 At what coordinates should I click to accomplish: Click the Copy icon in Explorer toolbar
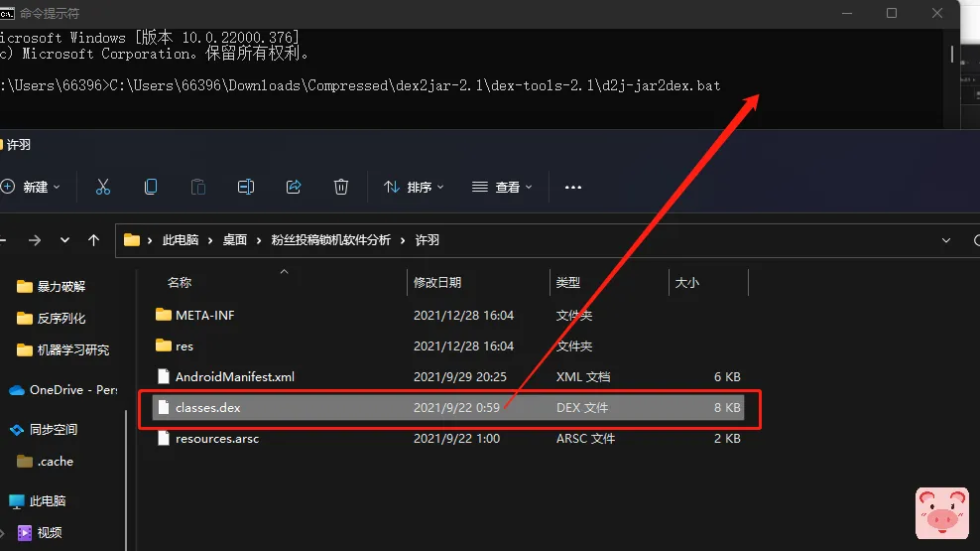pyautogui.click(x=151, y=187)
